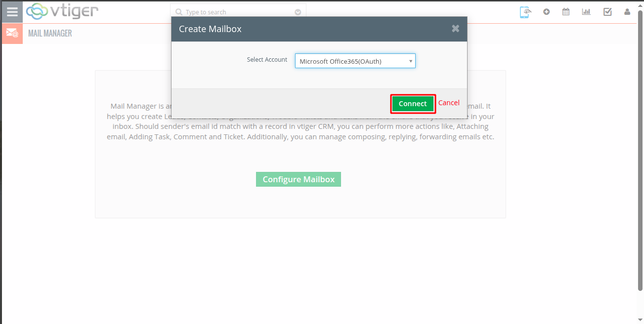Open the tasks checkmark icon
Screen dimensions: 644x324
tap(607, 12)
